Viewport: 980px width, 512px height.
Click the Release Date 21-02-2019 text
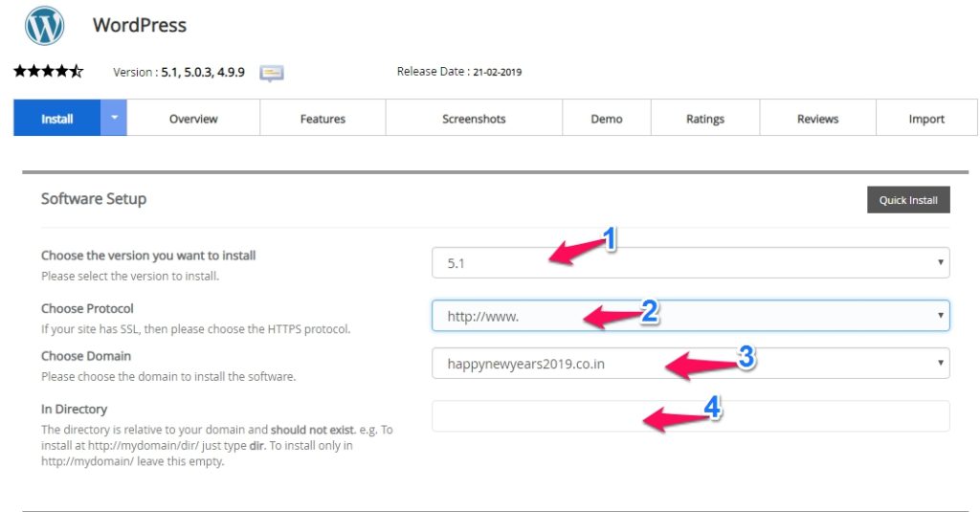pos(458,72)
